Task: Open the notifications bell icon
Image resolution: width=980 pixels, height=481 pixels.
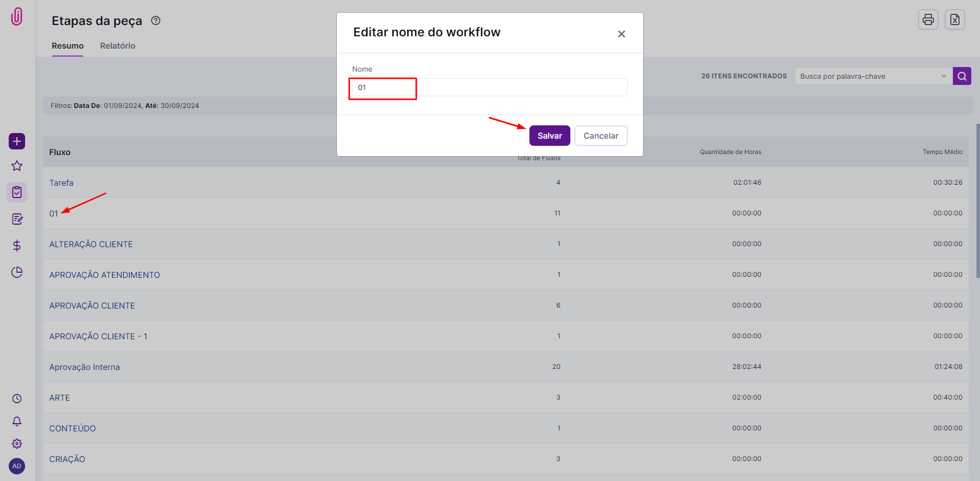Action: pyautogui.click(x=17, y=421)
